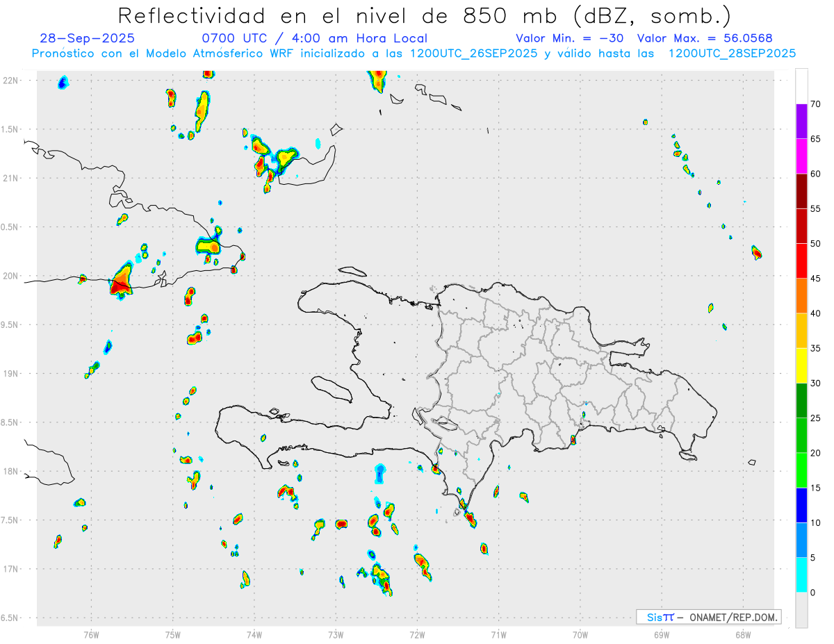Click the medium green 20–25 dBZ band

[801, 436]
